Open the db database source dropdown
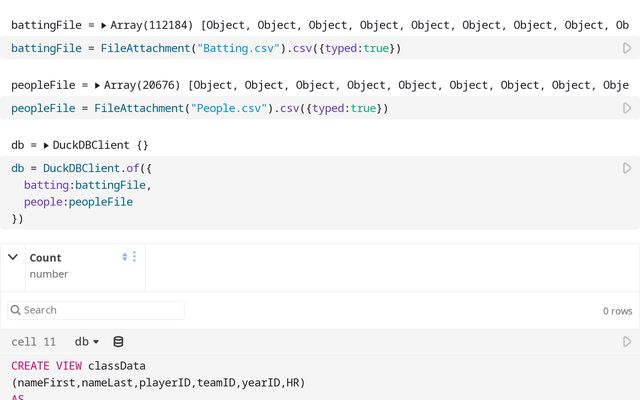Viewport: 640px width, 400px height. point(87,342)
